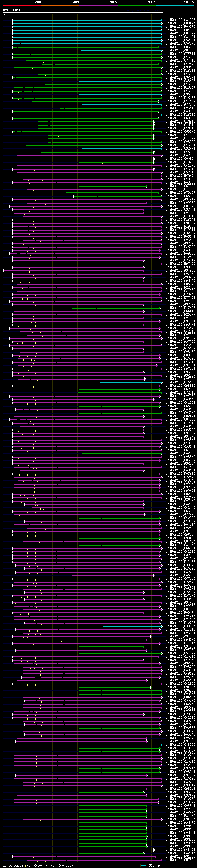Select the UniRef100_P19308 label
The width and height of the screenshot is (197, 868).
180,226
